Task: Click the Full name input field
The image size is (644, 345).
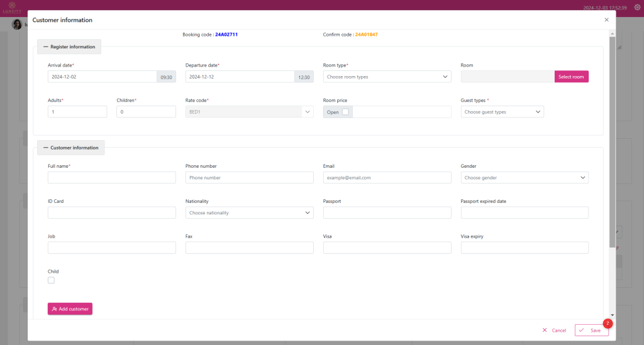Action: 111,178
